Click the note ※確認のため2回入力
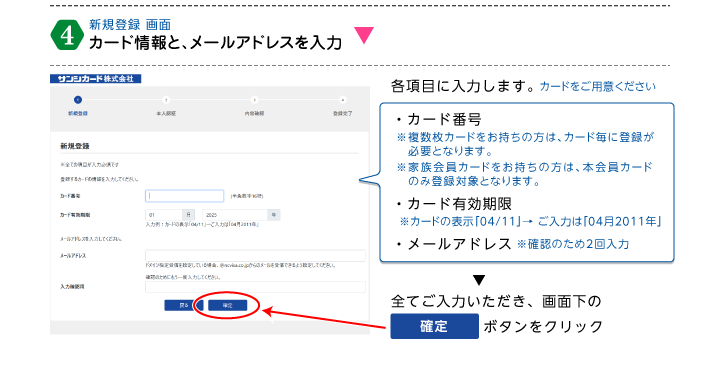 point(573,244)
